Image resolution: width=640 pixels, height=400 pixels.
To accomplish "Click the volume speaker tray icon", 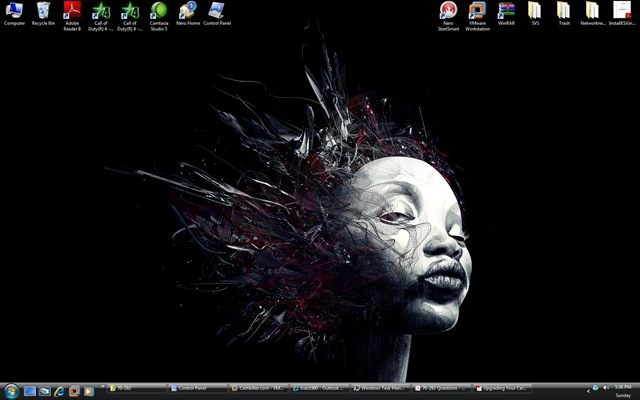I will pos(606,387).
